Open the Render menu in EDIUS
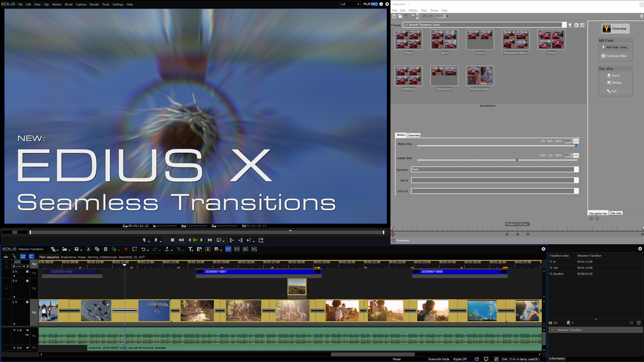 point(94,4)
